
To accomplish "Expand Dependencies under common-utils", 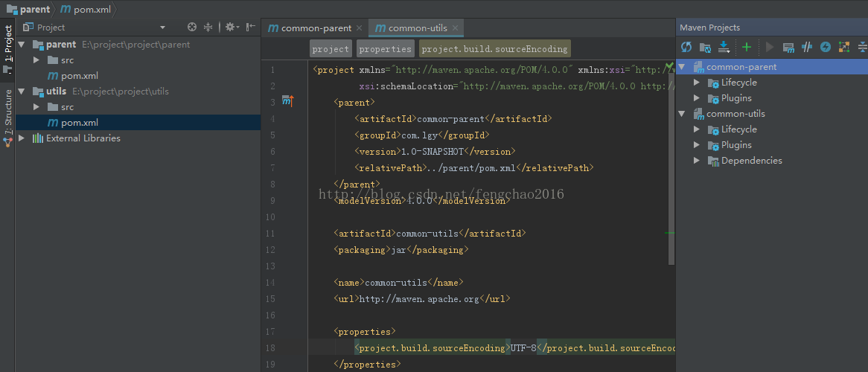I will (697, 161).
